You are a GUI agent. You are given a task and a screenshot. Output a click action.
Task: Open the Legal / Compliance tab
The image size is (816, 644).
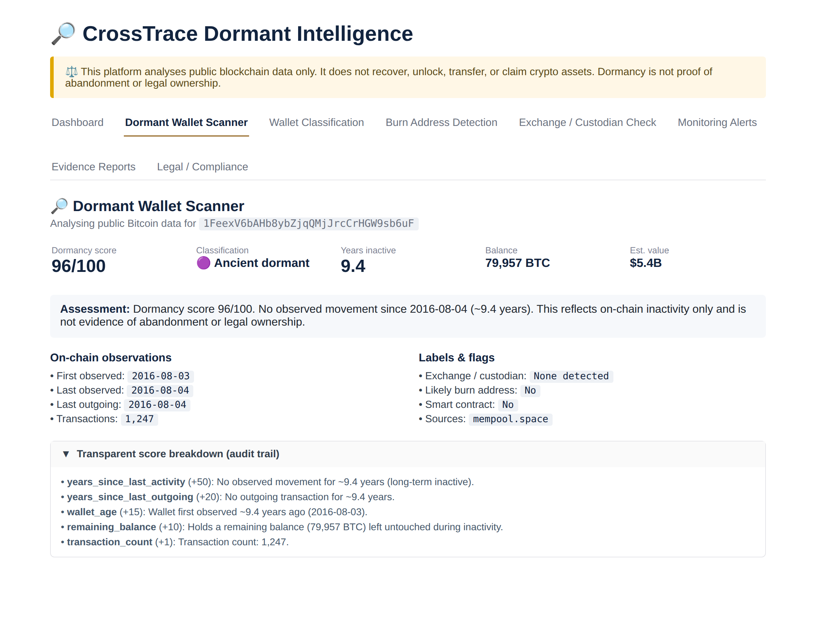(x=203, y=167)
